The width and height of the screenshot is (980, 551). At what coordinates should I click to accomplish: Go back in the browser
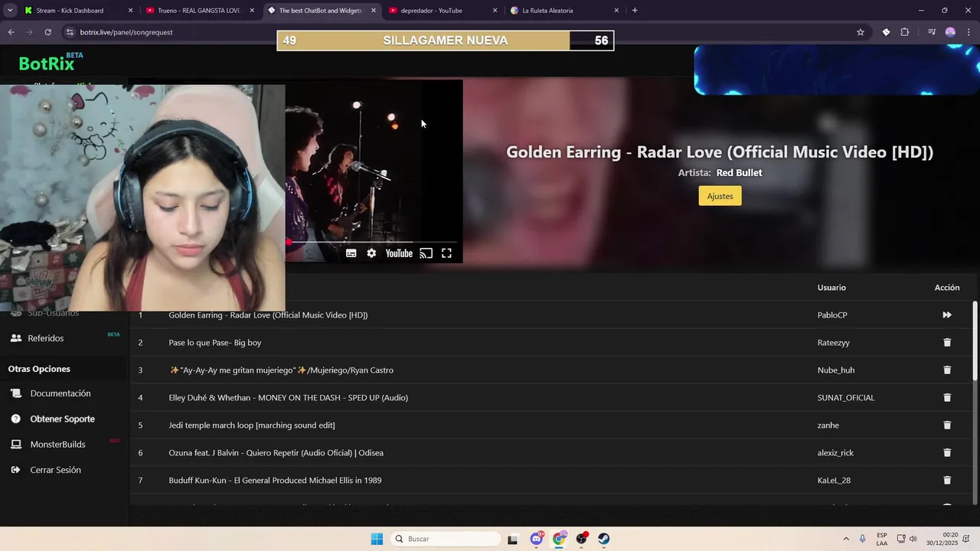[11, 32]
